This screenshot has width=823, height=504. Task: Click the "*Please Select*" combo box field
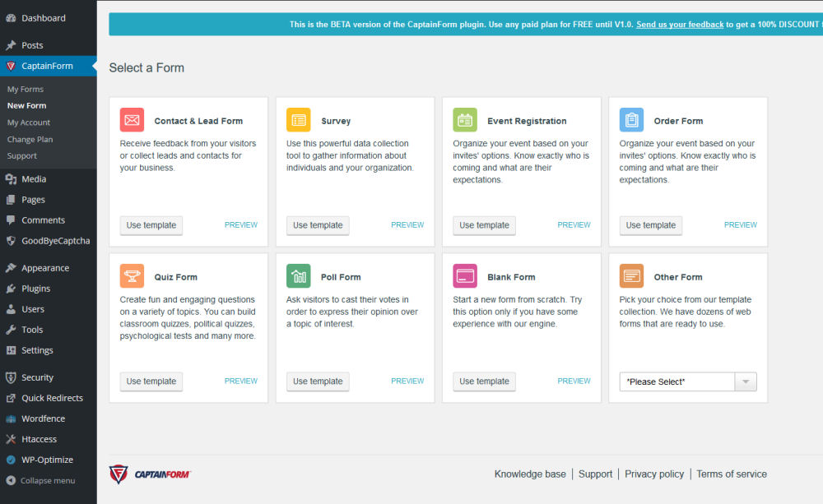click(x=687, y=381)
